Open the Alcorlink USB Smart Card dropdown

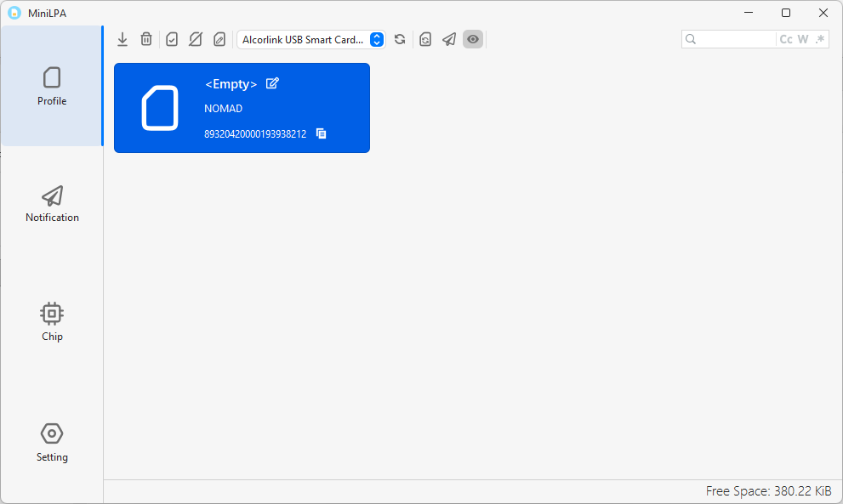[310, 39]
